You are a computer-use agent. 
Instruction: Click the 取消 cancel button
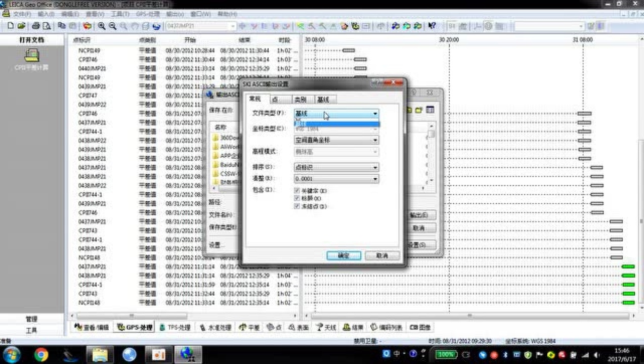382,255
